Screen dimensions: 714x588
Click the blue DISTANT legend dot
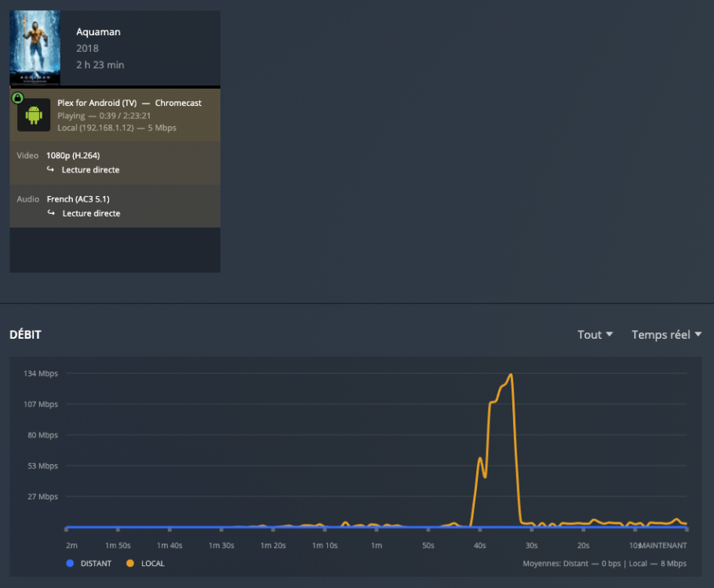point(69,563)
